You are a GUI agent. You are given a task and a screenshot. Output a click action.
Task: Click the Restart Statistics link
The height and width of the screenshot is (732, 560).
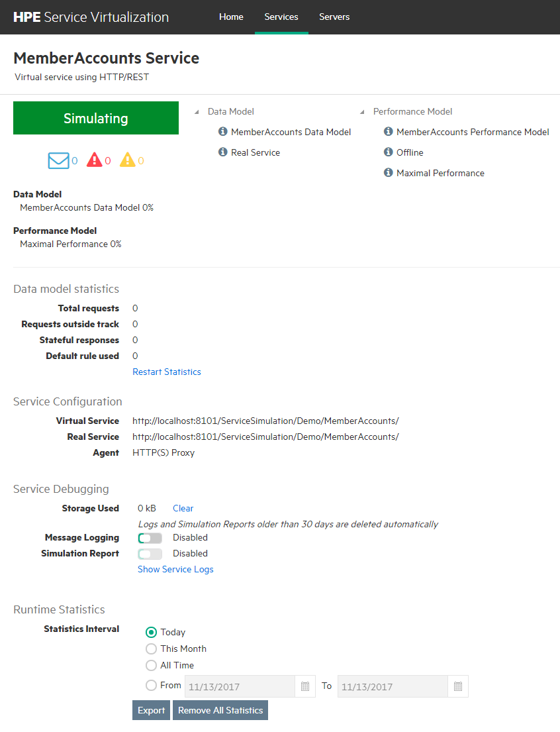pos(167,372)
